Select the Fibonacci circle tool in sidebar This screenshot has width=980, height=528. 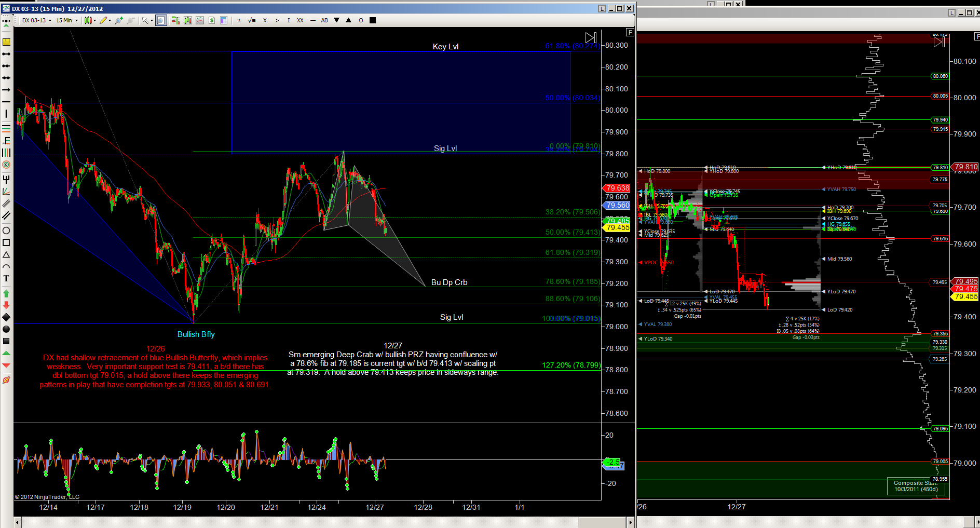[x=6, y=165]
